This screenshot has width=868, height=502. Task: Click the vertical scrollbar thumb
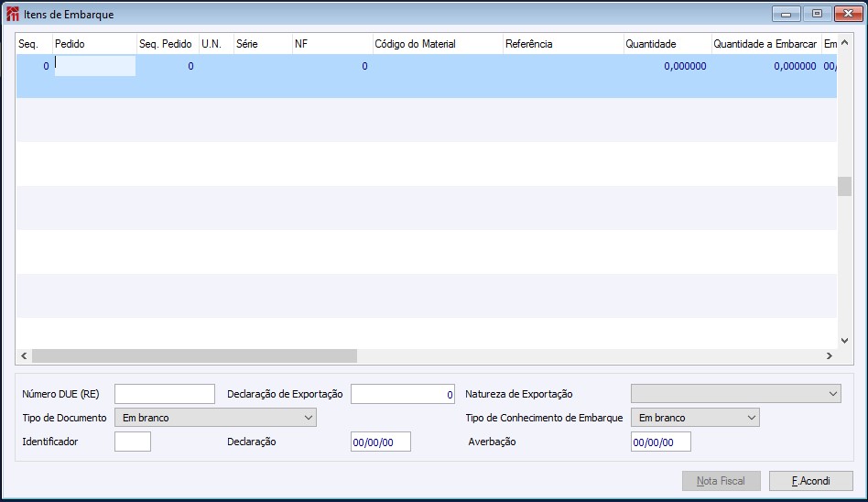(845, 186)
